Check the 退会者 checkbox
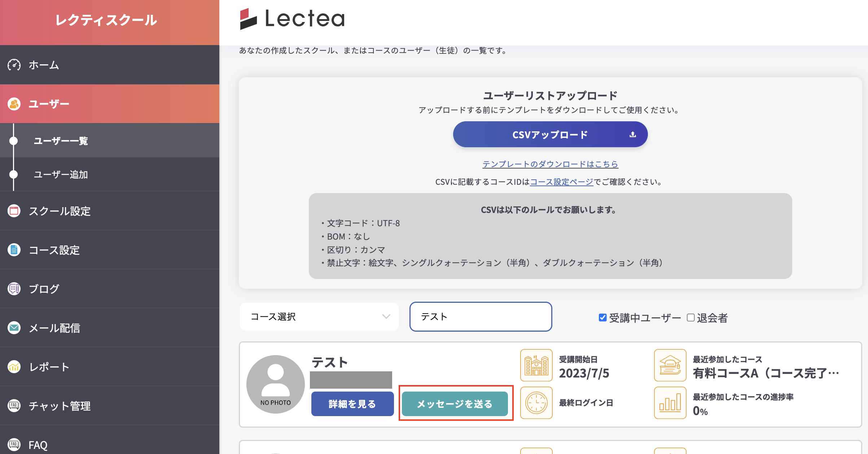The height and width of the screenshot is (454, 868). tap(691, 318)
